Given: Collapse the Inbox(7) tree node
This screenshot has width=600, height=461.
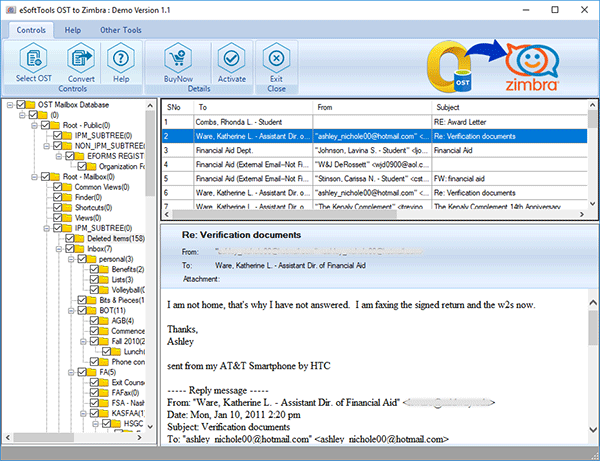Looking at the screenshot, I should tap(59, 249).
